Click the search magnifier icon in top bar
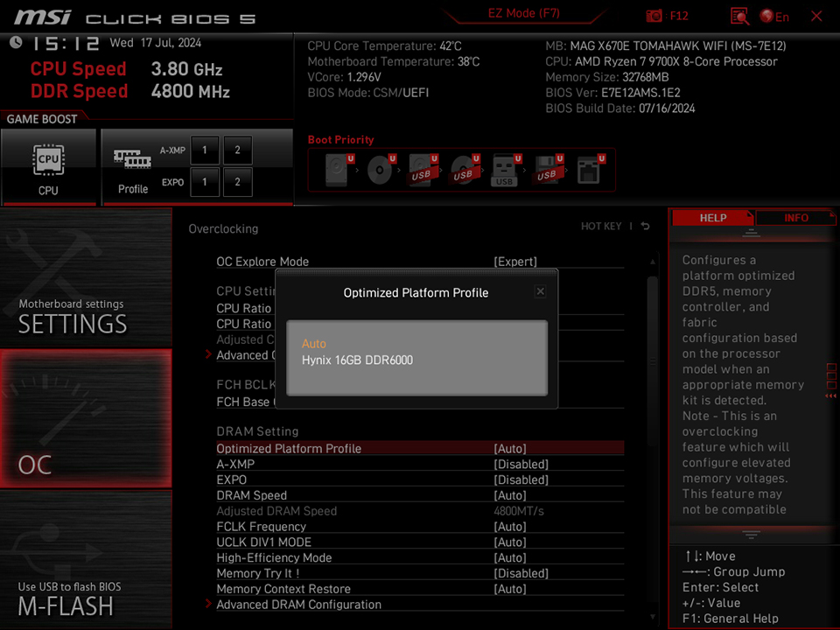The height and width of the screenshot is (630, 840). coord(739,16)
